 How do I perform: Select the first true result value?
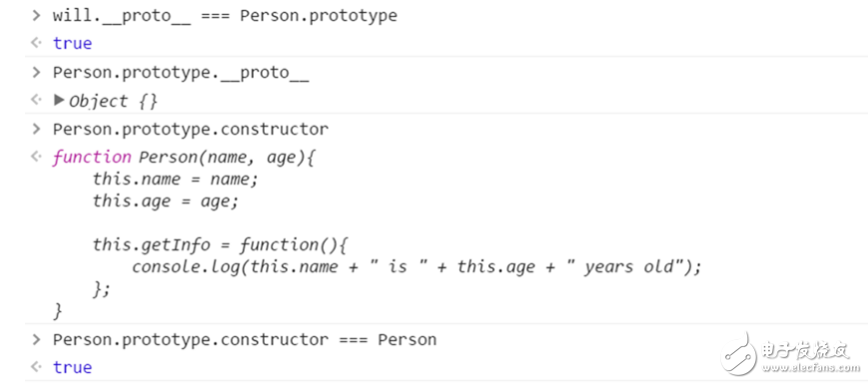pos(73,43)
